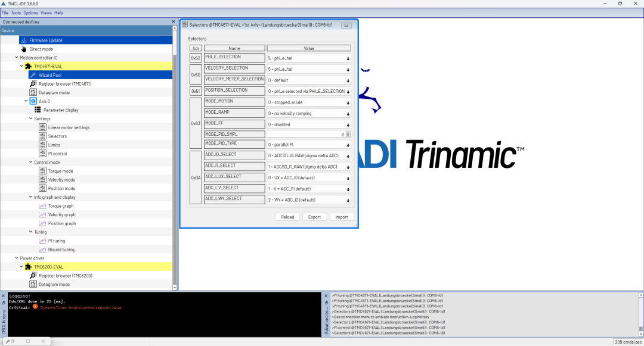Viewport: 644px width, 346px height.
Task: Open the Tools menu
Action: point(16,13)
